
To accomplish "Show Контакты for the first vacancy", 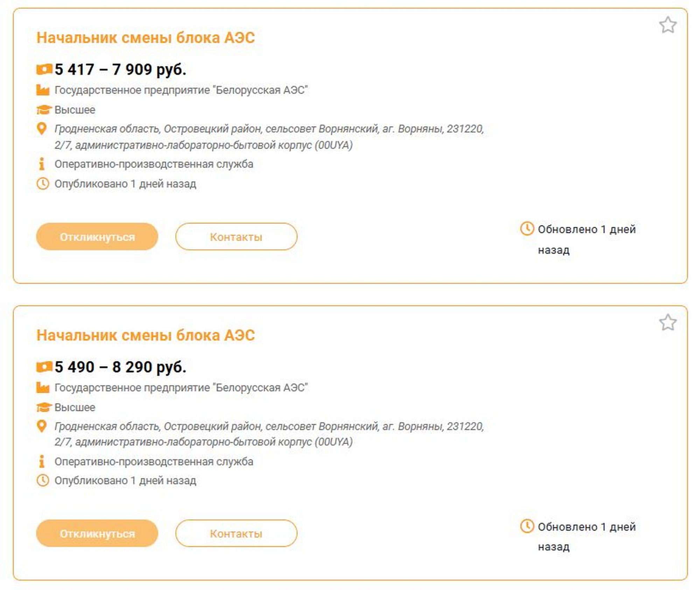I will pyautogui.click(x=236, y=237).
